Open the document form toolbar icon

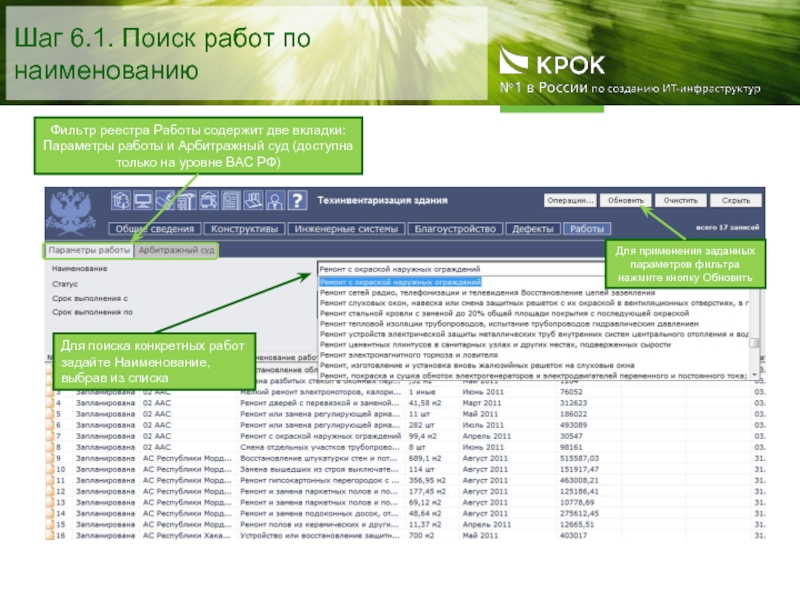[231, 200]
